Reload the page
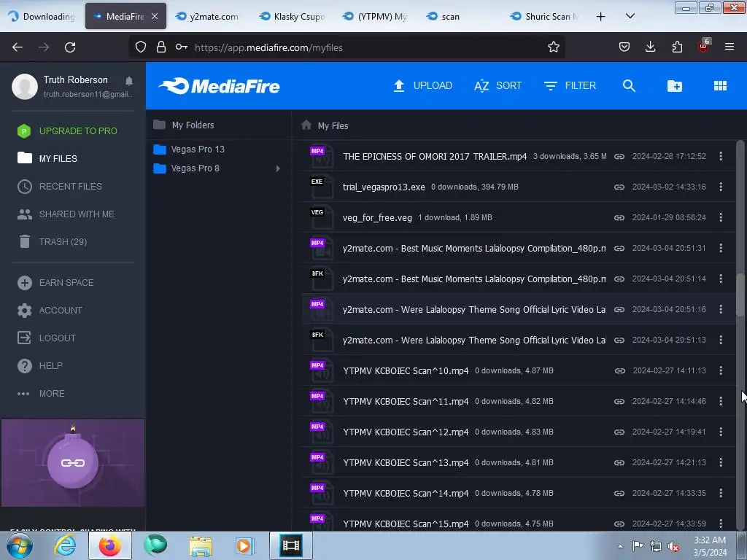The height and width of the screenshot is (560, 747). pyautogui.click(x=70, y=47)
